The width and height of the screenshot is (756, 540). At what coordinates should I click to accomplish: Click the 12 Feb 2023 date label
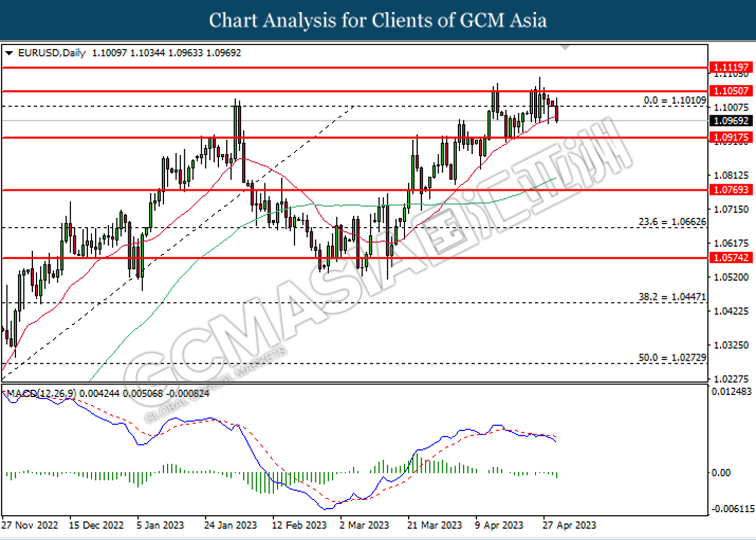pos(299,525)
